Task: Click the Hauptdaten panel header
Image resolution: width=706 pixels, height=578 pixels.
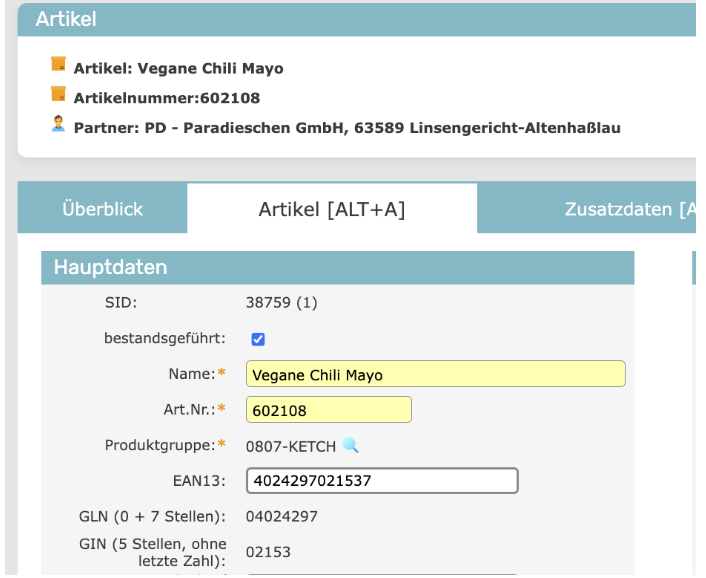Action: pos(337,267)
